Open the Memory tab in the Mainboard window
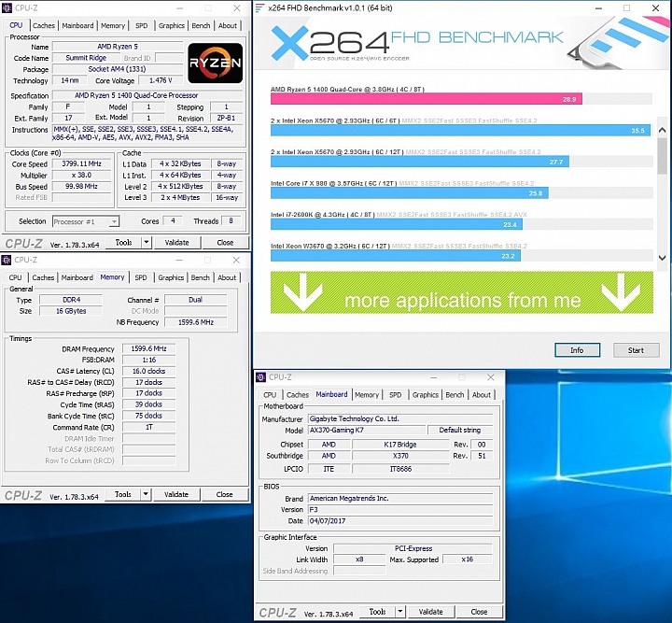Image resolution: width=672 pixels, height=623 pixels. pos(367,395)
